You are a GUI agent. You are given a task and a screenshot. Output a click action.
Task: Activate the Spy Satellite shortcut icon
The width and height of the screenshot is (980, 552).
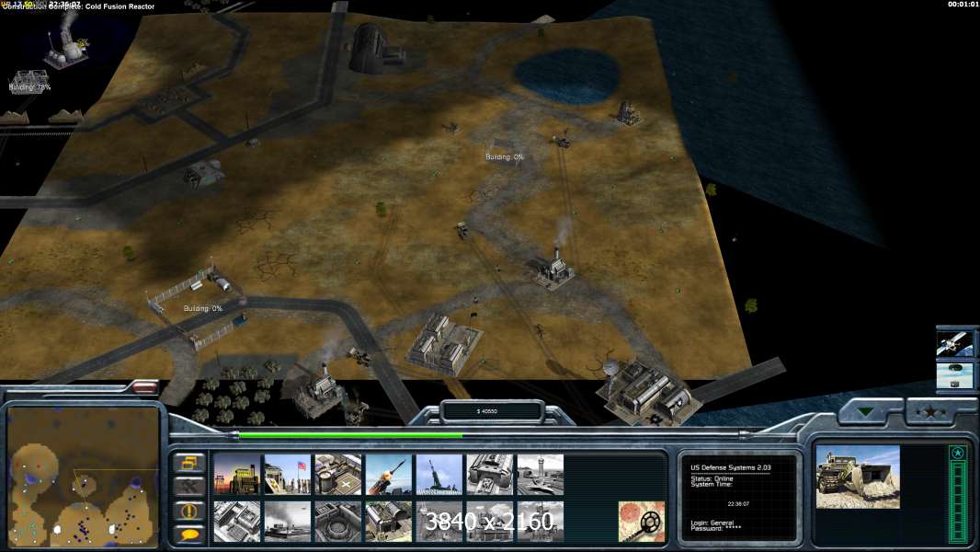(x=954, y=344)
